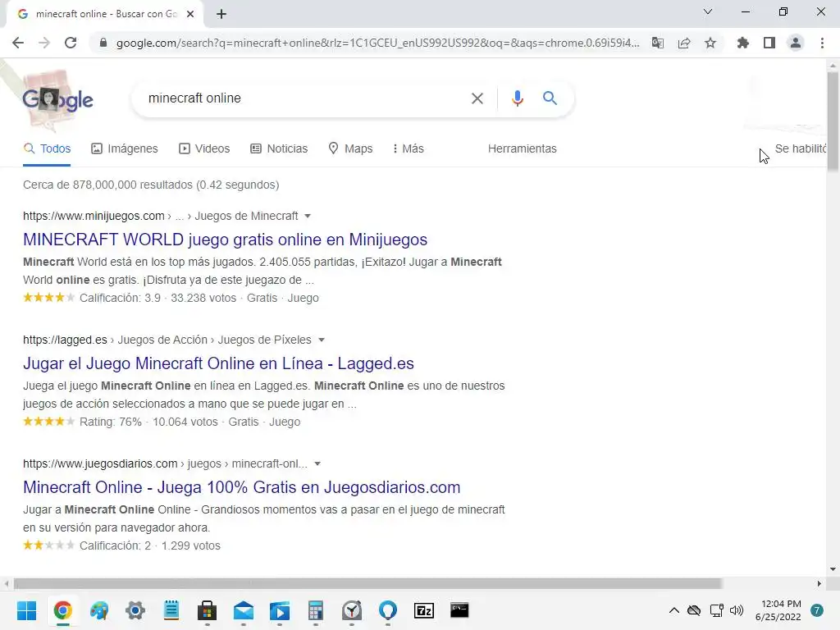Expand the Más menu
This screenshot has width=840, height=630.
point(409,148)
